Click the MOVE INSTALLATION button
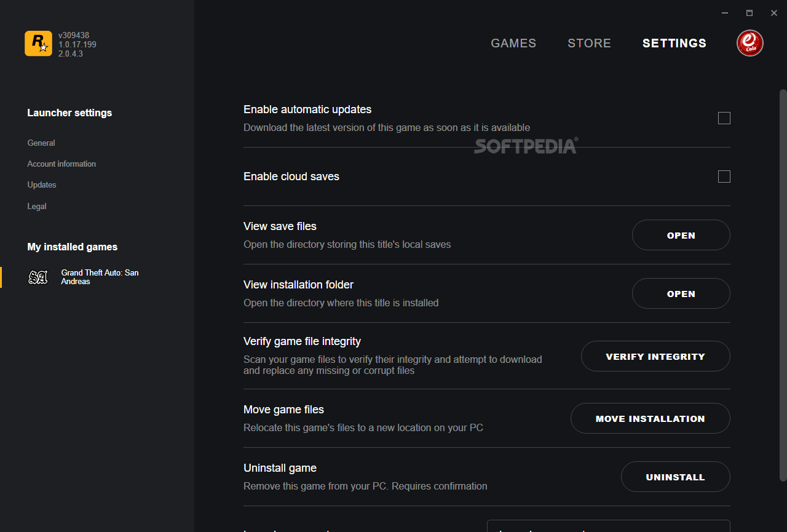This screenshot has width=787, height=532. click(x=651, y=418)
